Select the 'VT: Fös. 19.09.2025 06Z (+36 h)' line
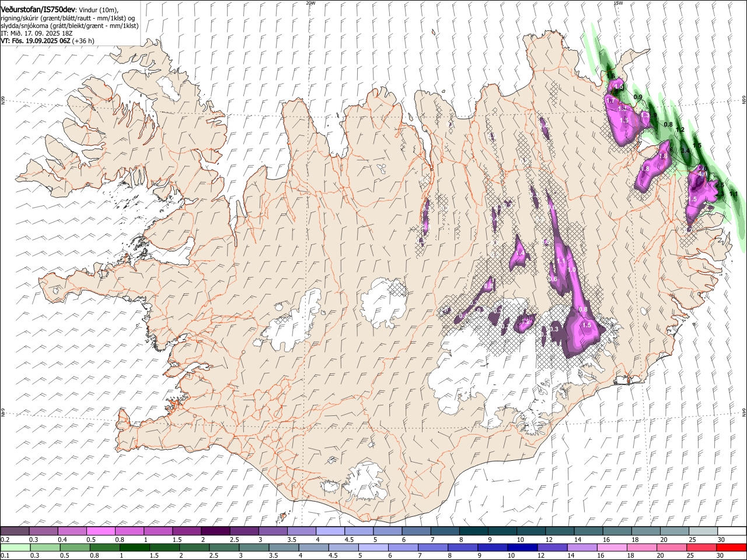Screen dimensions: 747x560 (x=47, y=41)
